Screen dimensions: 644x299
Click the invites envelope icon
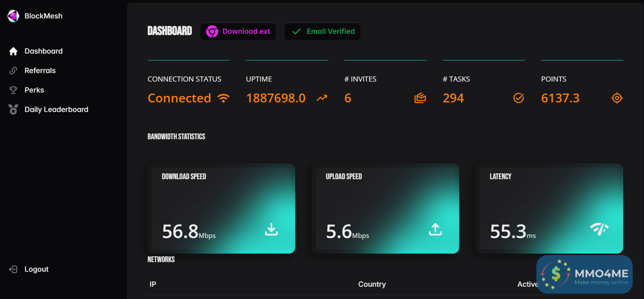420,98
